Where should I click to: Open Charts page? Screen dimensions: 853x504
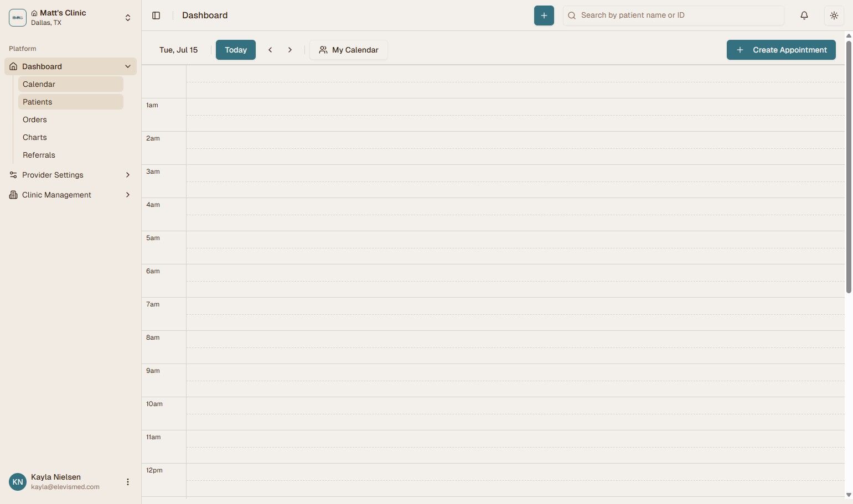tap(70, 137)
